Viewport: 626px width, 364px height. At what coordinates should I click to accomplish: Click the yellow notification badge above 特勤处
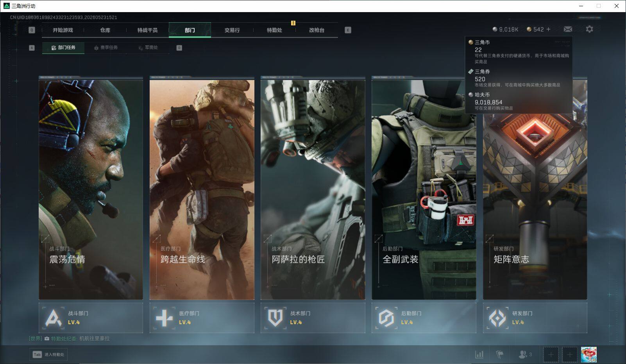point(293,23)
